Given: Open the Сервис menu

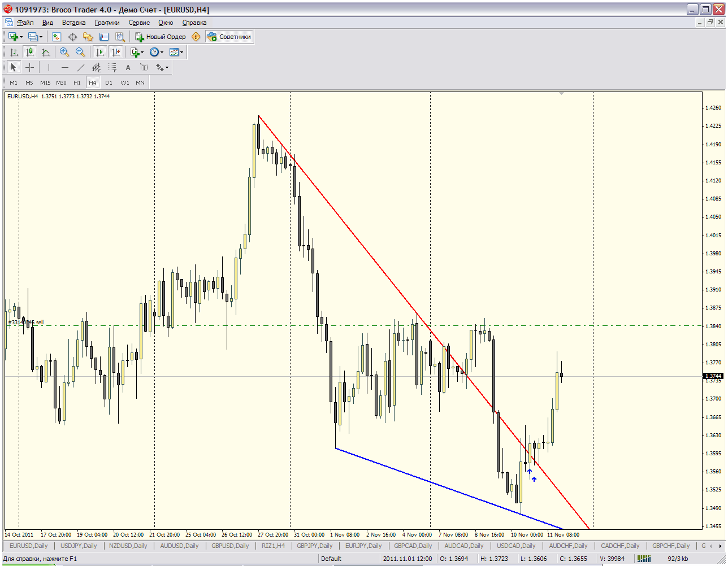Looking at the screenshot, I should pyautogui.click(x=140, y=23).
